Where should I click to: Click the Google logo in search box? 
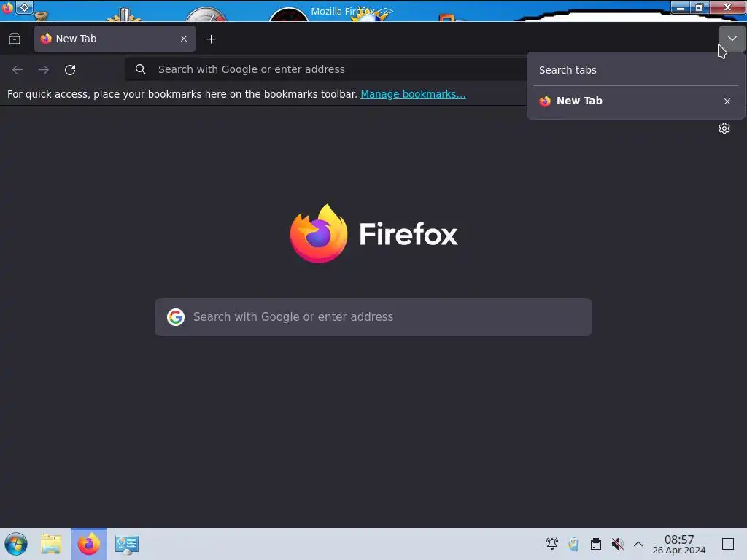pos(176,317)
